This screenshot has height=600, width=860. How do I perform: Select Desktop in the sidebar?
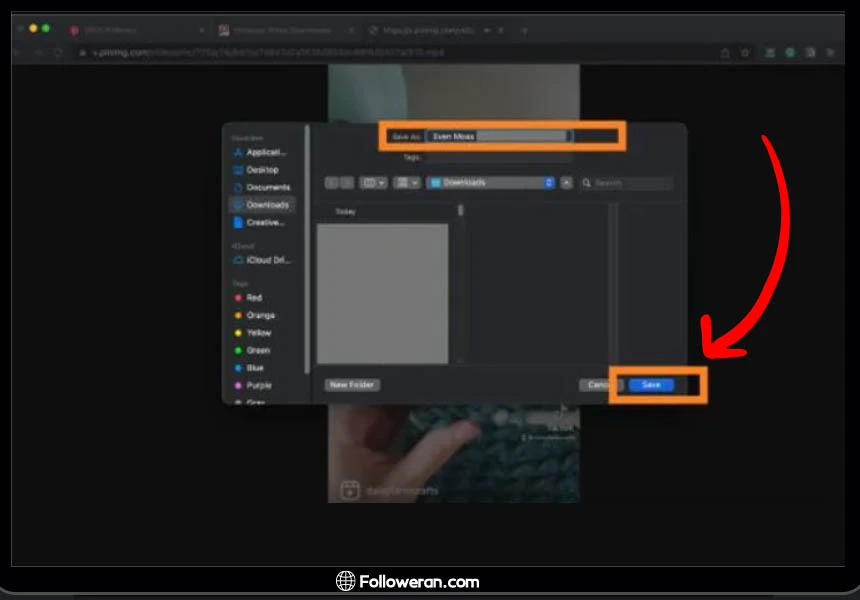click(262, 170)
